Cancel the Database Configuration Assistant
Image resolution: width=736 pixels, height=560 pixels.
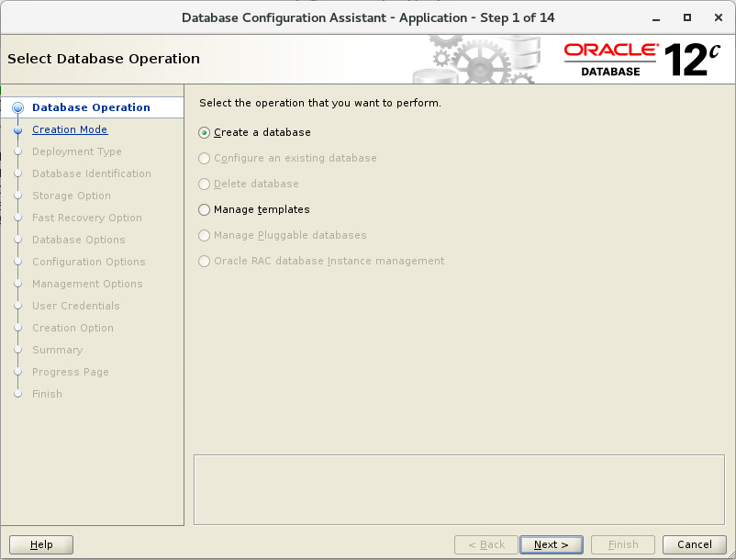[x=694, y=544]
